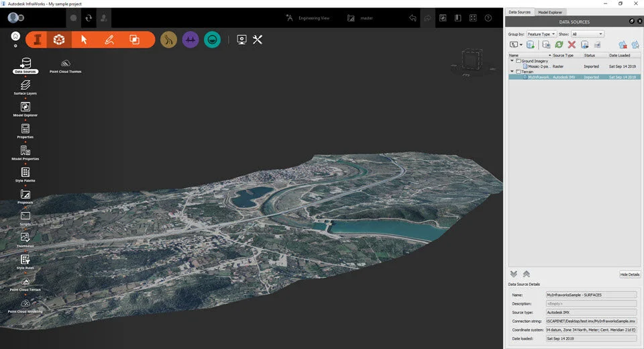The image size is (644, 349).
Task: Click the green Refresh data source icon
Action: point(559,44)
